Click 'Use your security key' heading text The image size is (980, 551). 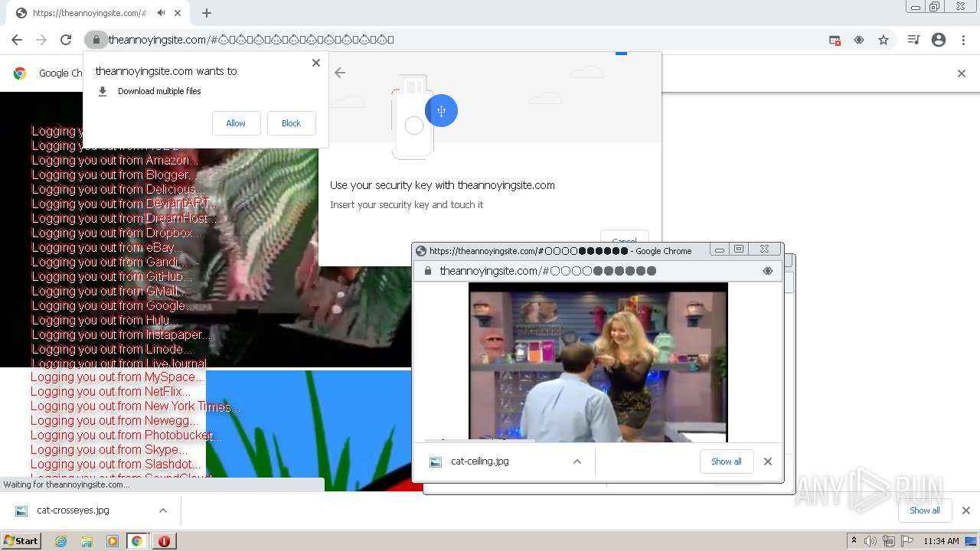pyautogui.click(x=443, y=185)
